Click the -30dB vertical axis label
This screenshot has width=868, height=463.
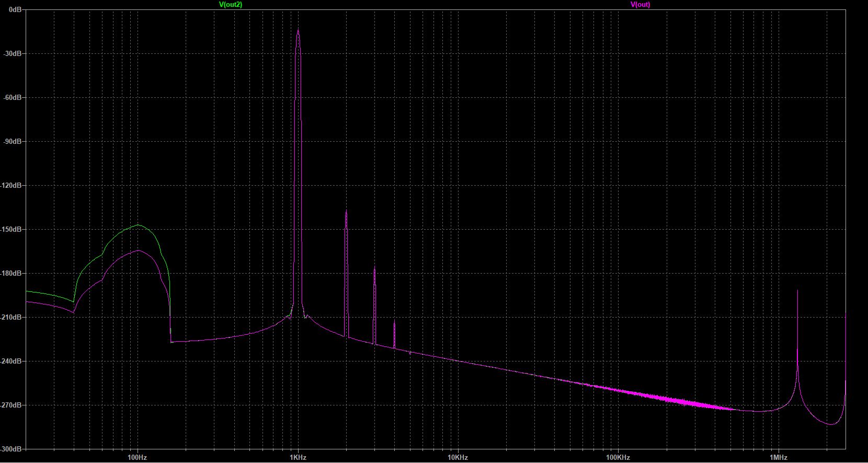click(13, 53)
